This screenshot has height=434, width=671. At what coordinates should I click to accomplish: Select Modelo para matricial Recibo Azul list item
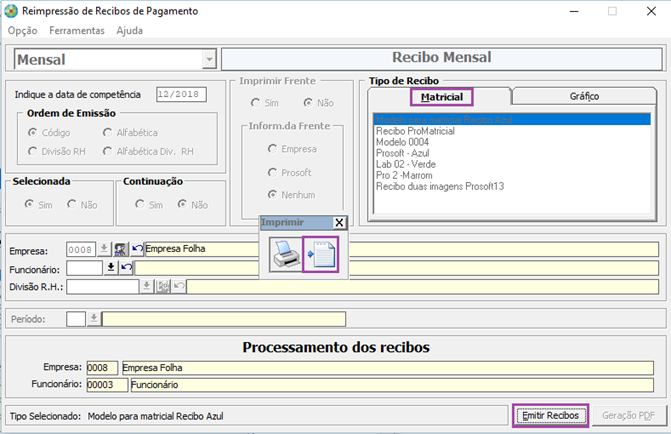(x=512, y=119)
